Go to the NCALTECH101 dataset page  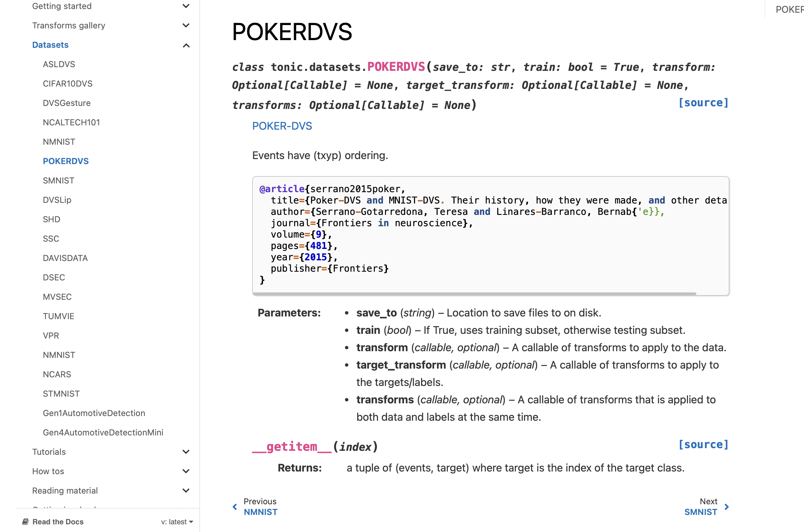(x=71, y=122)
